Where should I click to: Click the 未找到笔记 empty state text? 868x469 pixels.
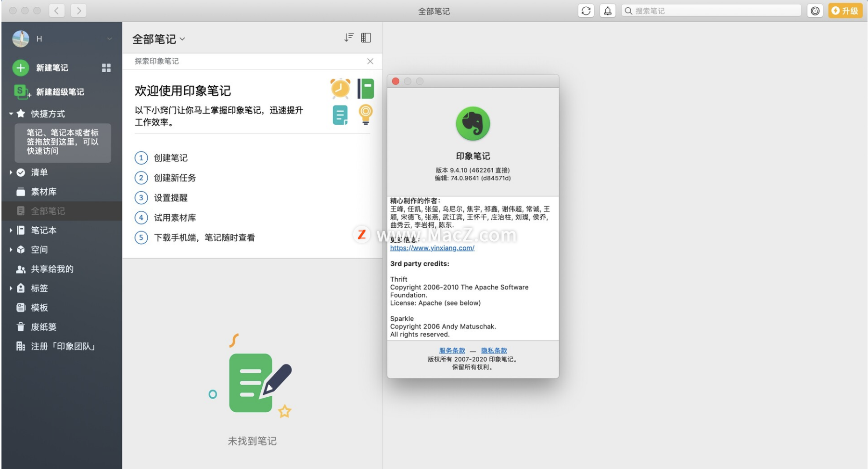click(x=252, y=441)
